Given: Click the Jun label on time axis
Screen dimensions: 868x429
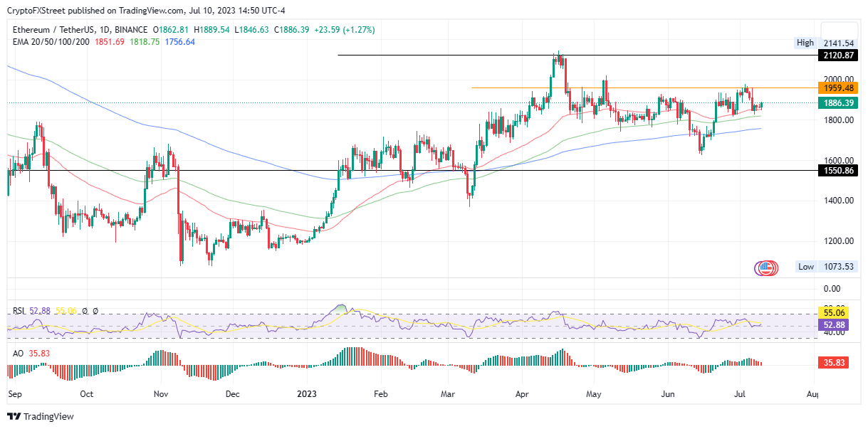Looking at the screenshot, I should (x=667, y=393).
